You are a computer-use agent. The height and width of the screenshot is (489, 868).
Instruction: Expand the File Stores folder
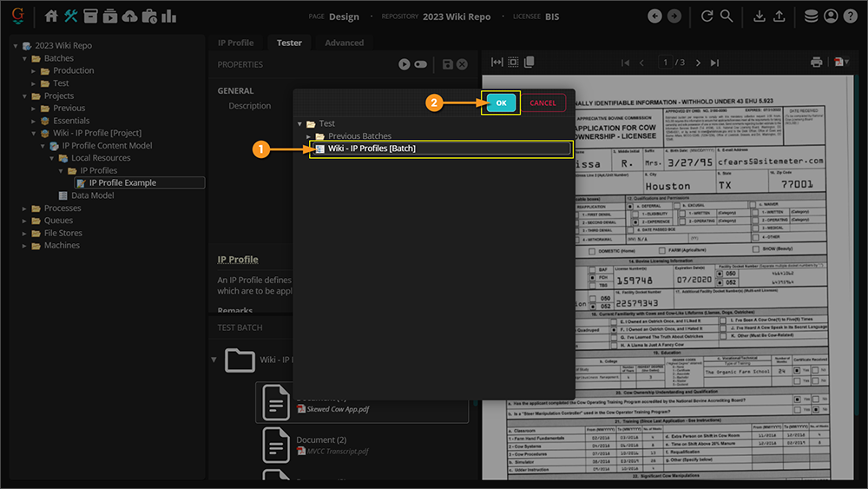(24, 233)
